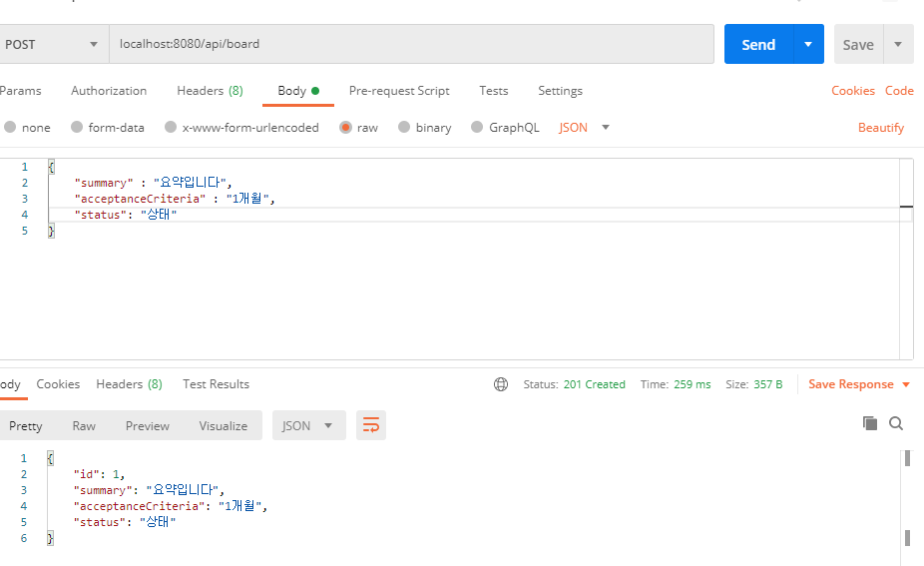The image size is (924, 566).
Task: Click the "status" line in request body editor
Action: [x=126, y=215]
